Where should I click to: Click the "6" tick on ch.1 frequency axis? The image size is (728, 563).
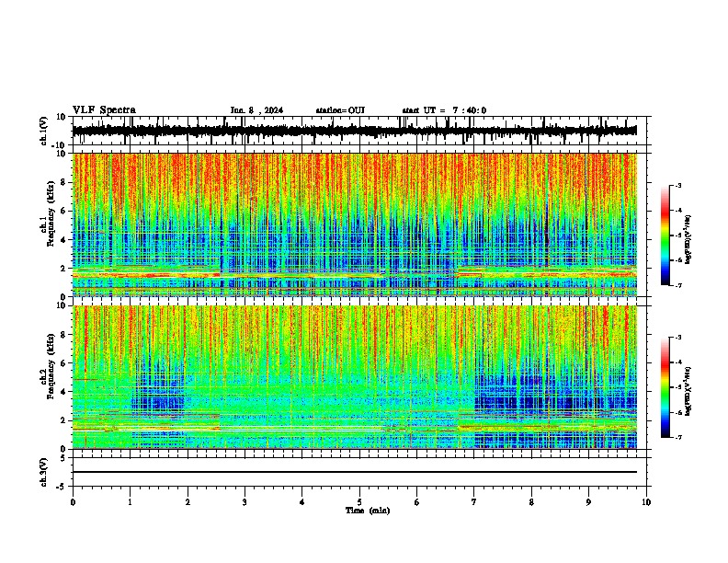tap(64, 211)
